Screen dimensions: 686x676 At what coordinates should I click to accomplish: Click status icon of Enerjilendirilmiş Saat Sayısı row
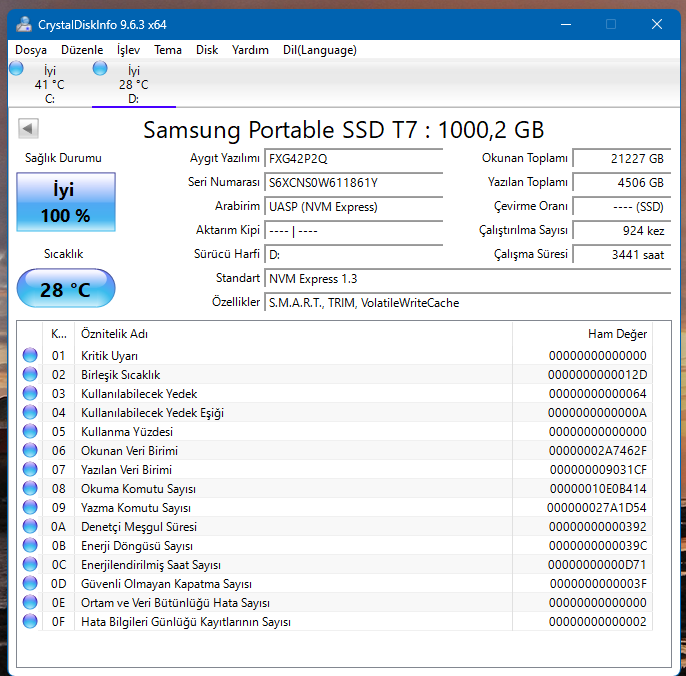(x=30, y=564)
